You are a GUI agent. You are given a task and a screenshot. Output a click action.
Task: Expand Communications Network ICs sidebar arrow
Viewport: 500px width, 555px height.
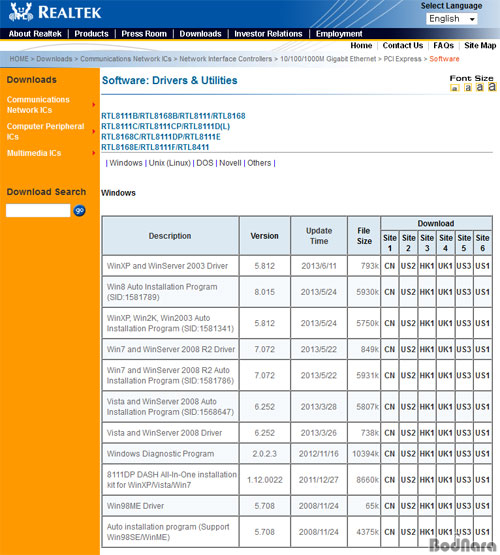[x=94, y=105]
